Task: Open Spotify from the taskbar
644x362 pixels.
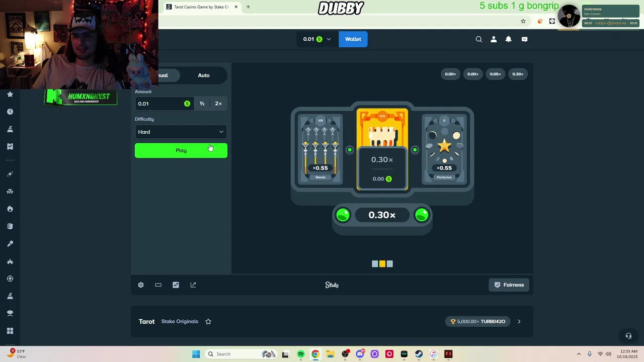Action: [x=301, y=354]
